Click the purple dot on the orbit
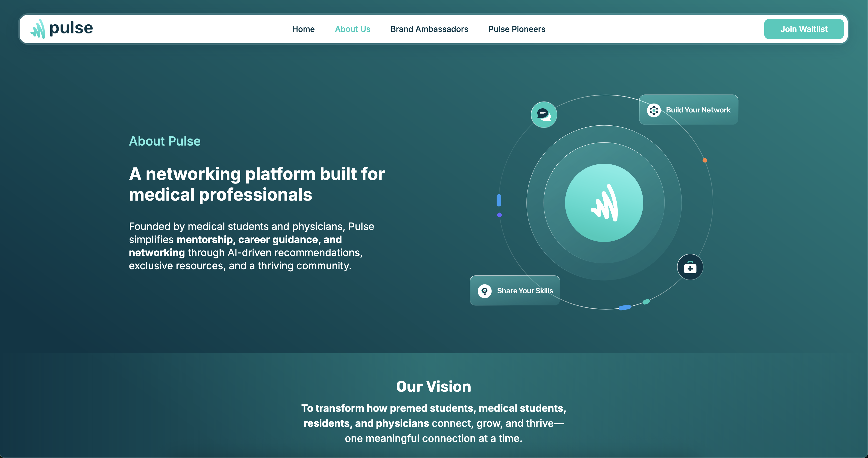This screenshot has height=458, width=868. pyautogui.click(x=499, y=215)
